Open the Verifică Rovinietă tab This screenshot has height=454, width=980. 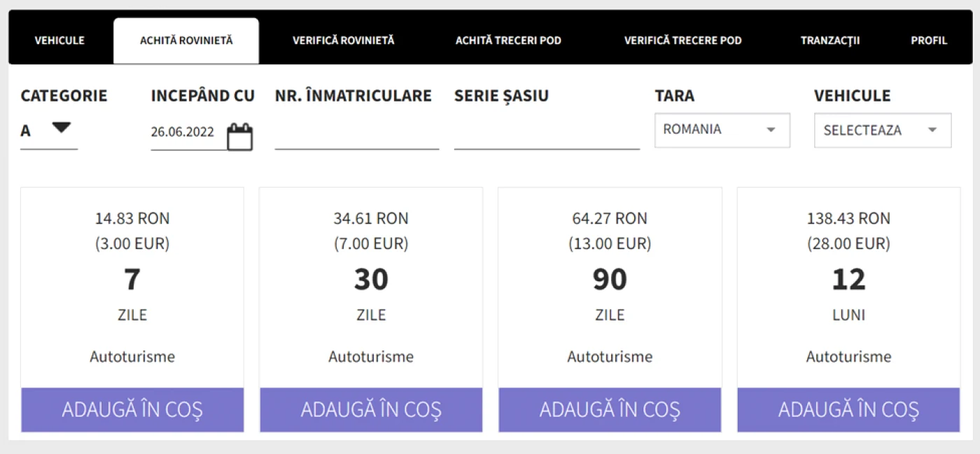click(x=343, y=41)
